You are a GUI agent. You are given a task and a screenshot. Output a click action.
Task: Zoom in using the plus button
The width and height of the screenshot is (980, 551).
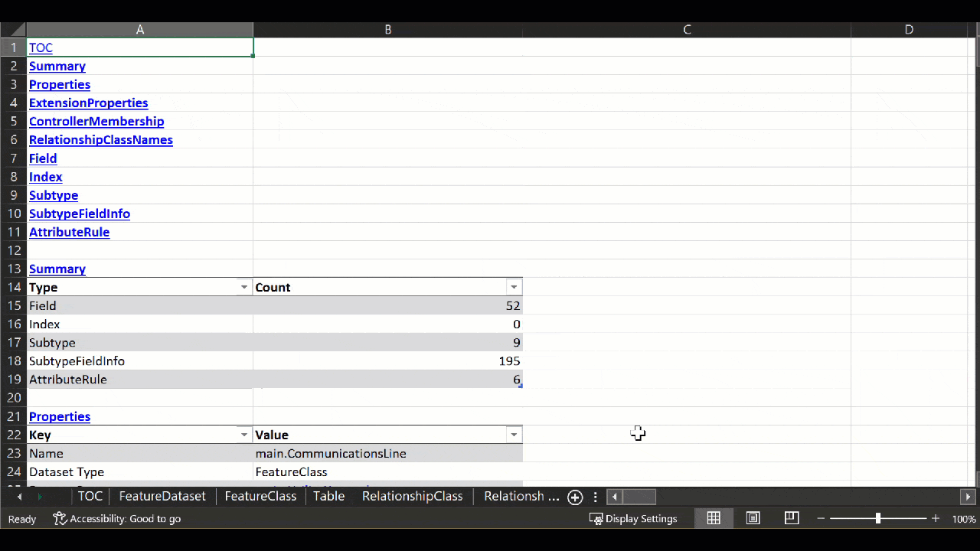coord(935,519)
